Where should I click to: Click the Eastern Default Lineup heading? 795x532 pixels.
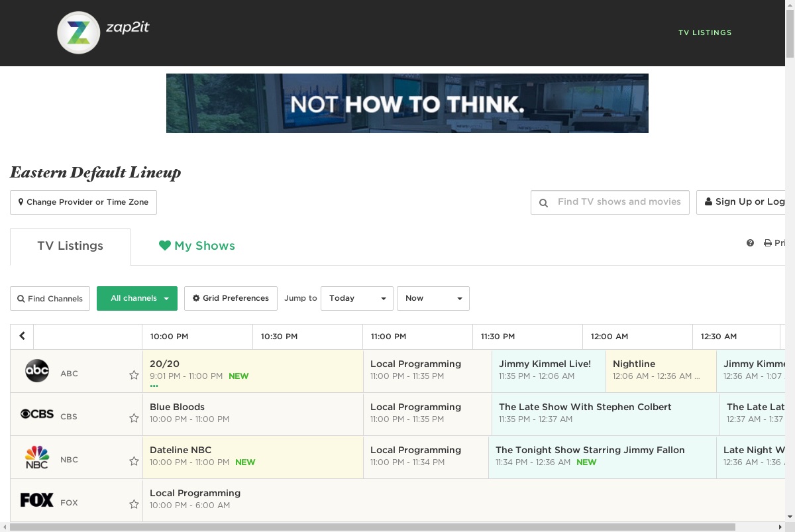click(x=95, y=173)
